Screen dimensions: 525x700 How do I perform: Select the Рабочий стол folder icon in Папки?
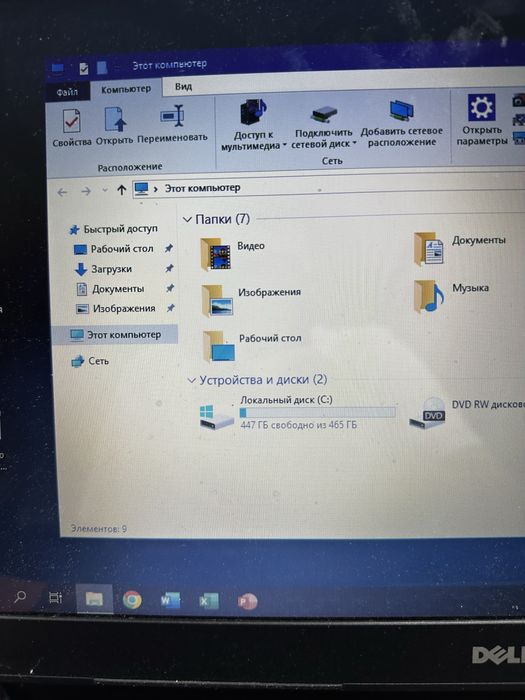219,346
